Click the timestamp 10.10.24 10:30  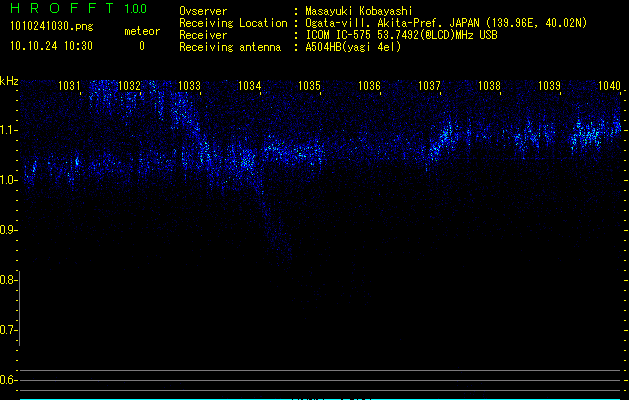[51, 46]
